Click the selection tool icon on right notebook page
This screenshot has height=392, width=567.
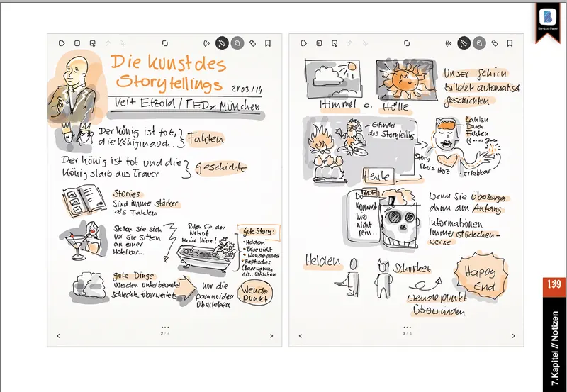335,43
